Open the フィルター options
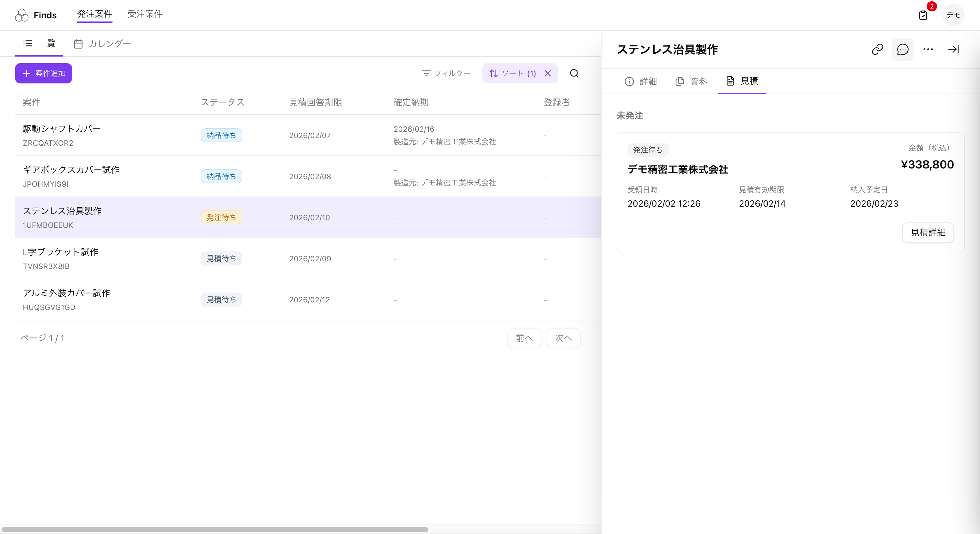980x534 pixels. click(x=446, y=73)
